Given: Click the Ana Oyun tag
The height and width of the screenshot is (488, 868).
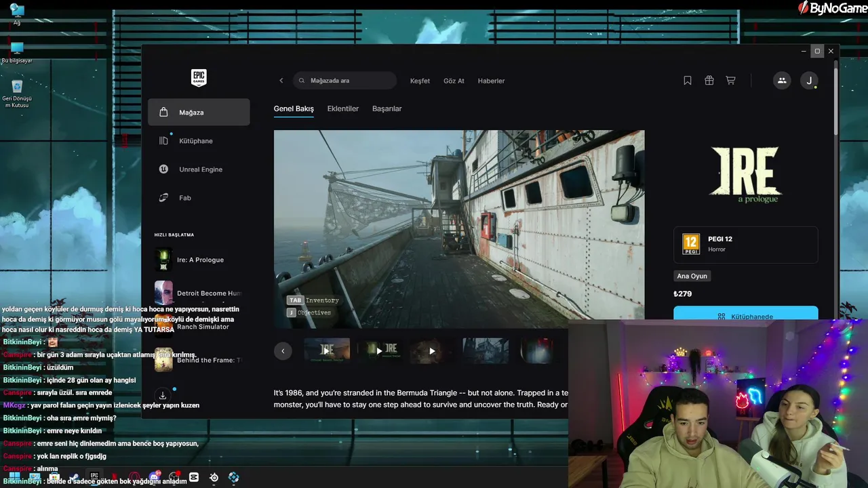Looking at the screenshot, I should click(692, 276).
